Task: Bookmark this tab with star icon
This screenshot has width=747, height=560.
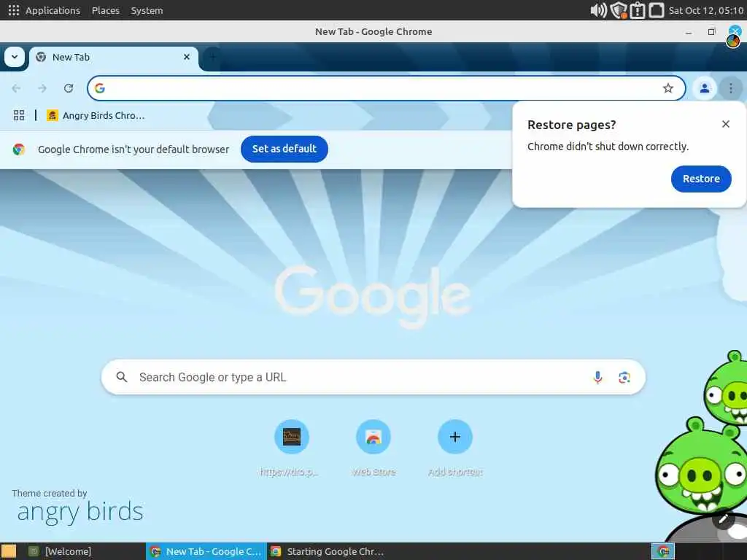Action: 668,88
